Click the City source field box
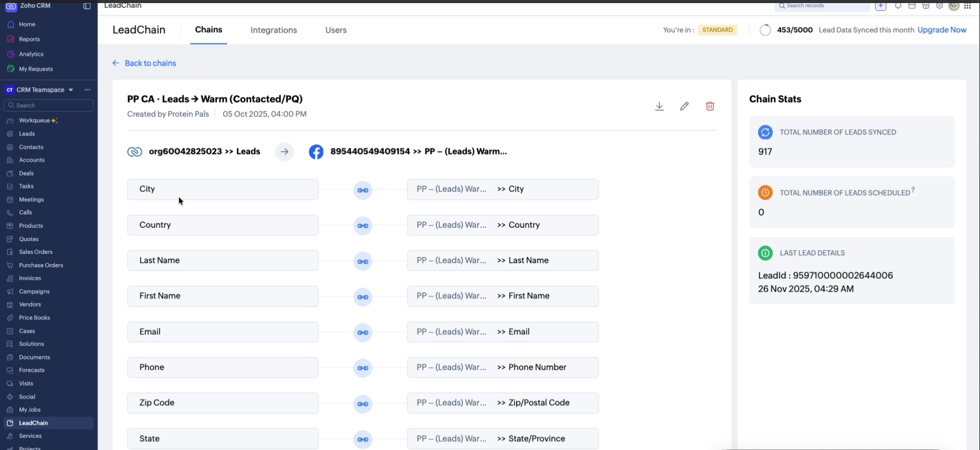Viewport: 980px width, 450px height. [x=223, y=189]
